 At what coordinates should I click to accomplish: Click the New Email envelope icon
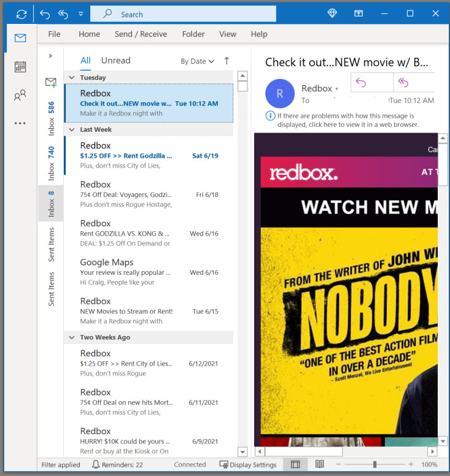point(51,82)
